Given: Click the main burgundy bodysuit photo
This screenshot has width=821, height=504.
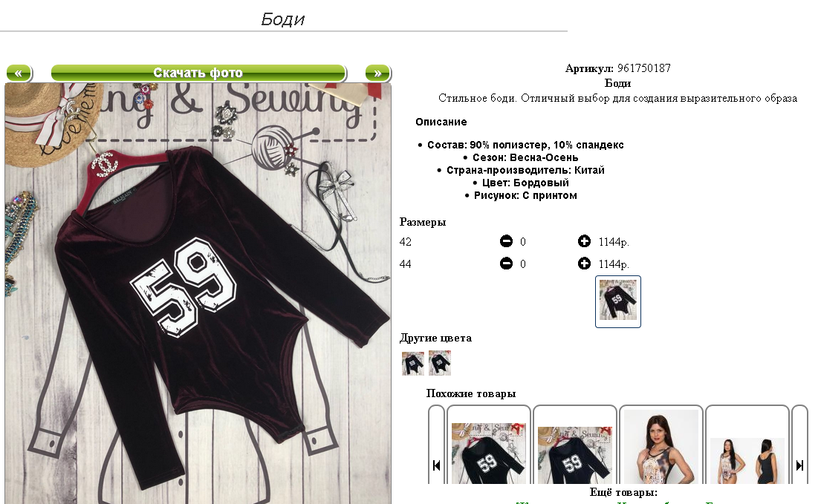Looking at the screenshot, I should (x=198, y=293).
